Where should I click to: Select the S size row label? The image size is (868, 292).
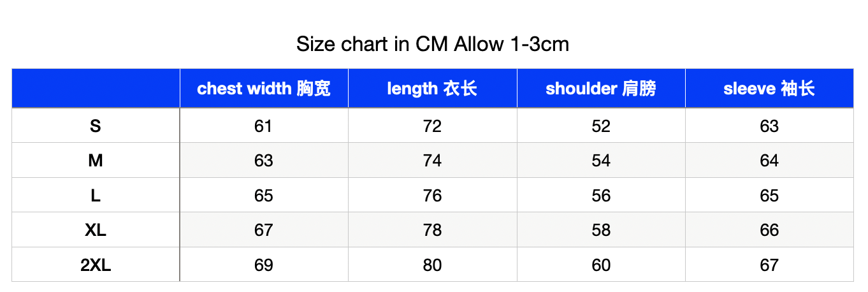[96, 126]
